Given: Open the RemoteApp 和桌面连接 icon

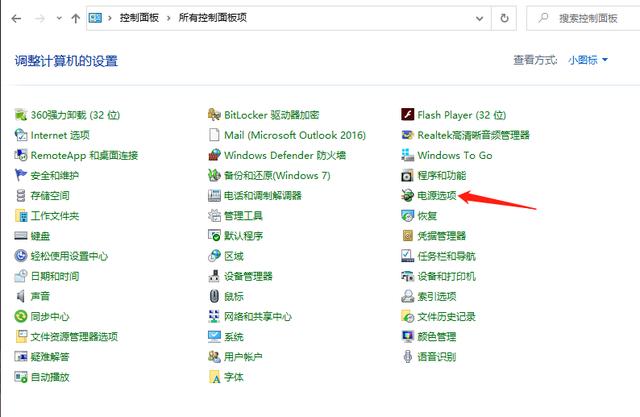Looking at the screenshot, I should click(20, 155).
